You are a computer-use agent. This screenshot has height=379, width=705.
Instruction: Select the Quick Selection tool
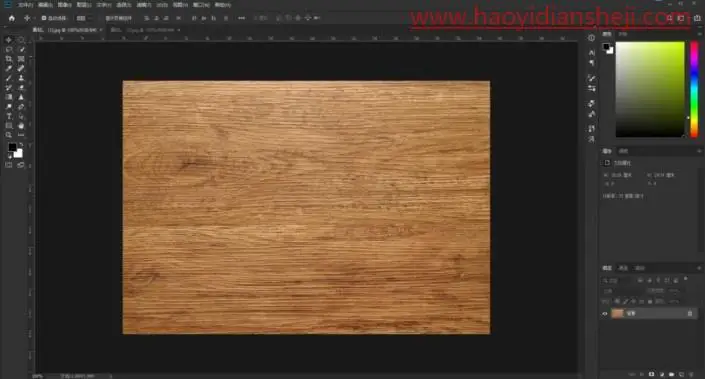point(21,49)
